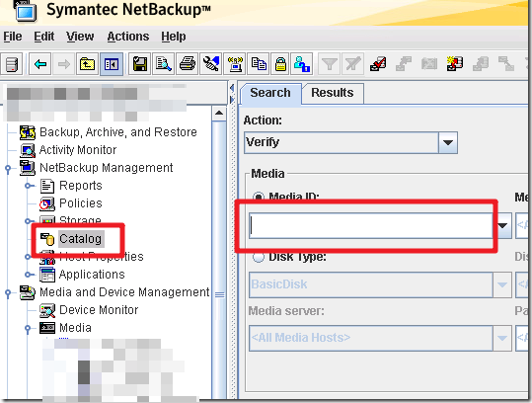Click the BasicDisk disk type dropdown
532x403 pixels.
[380, 284]
